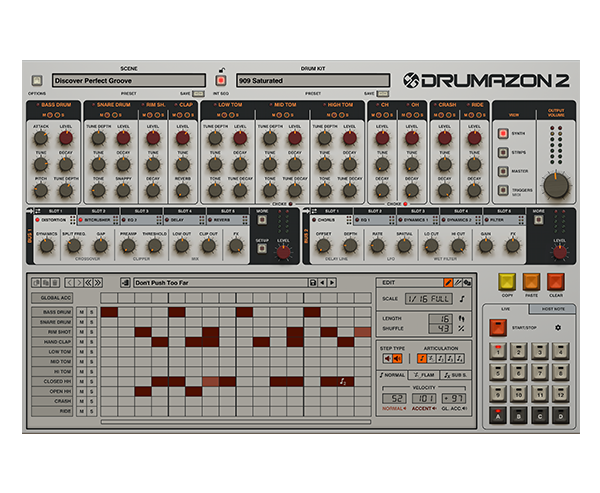This screenshot has height=493, width=600.
Task: Select the flam articulation icon
Action: coord(431,359)
